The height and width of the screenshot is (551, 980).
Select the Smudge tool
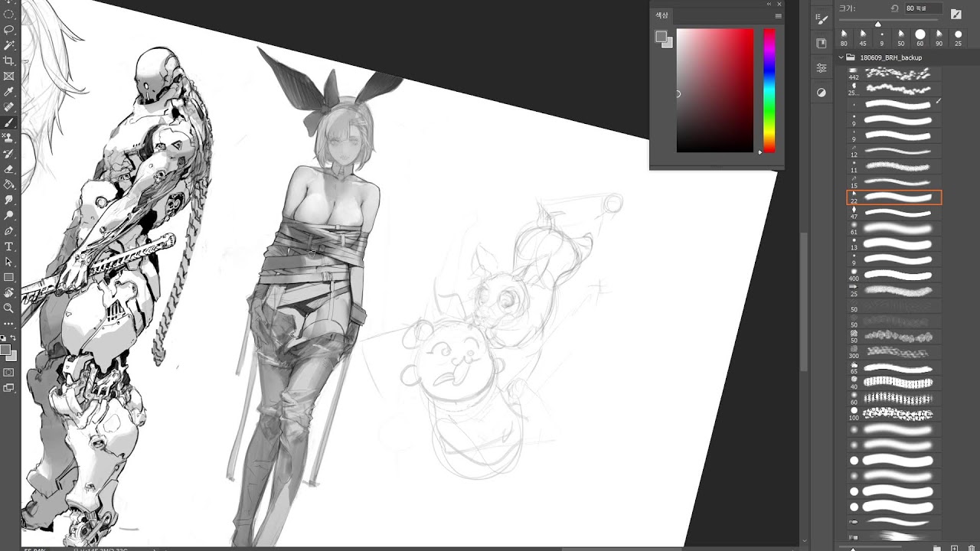point(9,200)
